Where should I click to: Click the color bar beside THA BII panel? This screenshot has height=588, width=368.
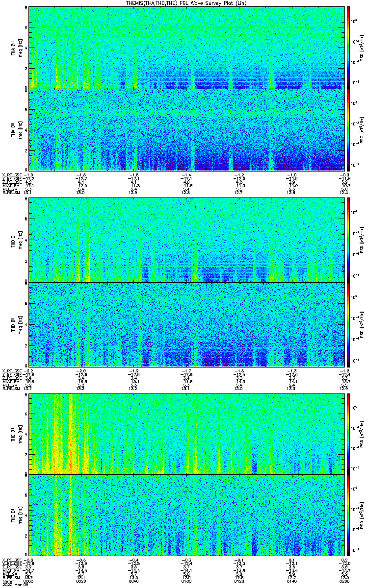click(x=348, y=129)
